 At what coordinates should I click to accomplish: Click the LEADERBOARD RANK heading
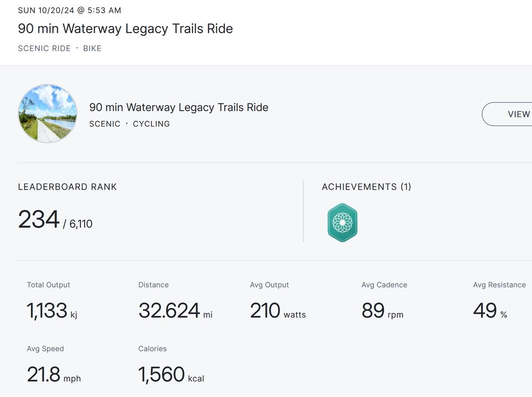click(x=68, y=187)
